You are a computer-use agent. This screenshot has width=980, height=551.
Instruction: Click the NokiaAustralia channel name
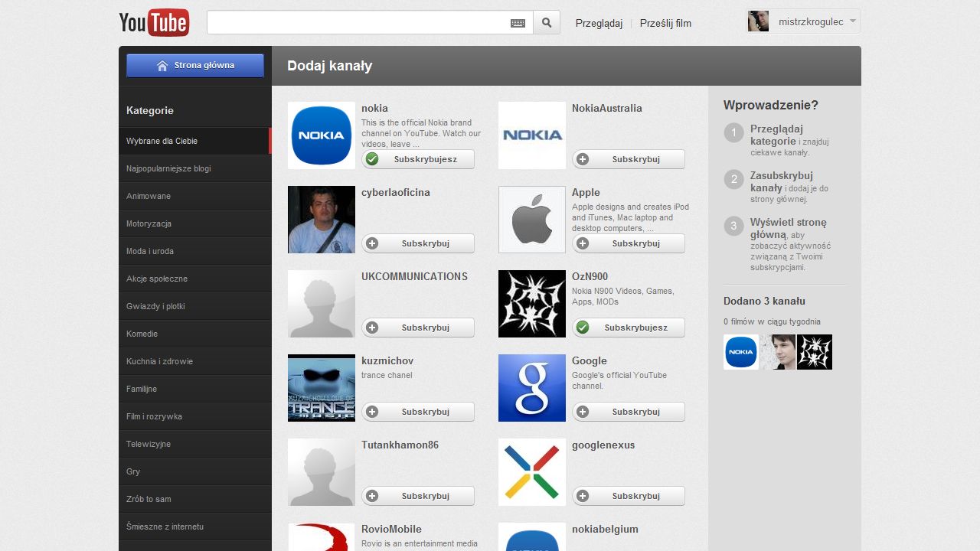pyautogui.click(x=607, y=108)
